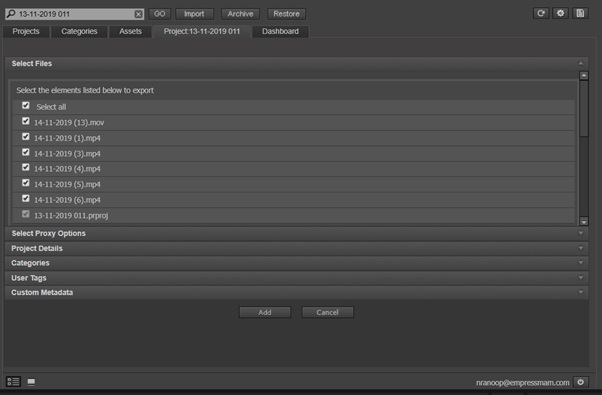Screen dimensions: 602x395
Task: Toggle the Select all checkbox
Action: click(26, 105)
